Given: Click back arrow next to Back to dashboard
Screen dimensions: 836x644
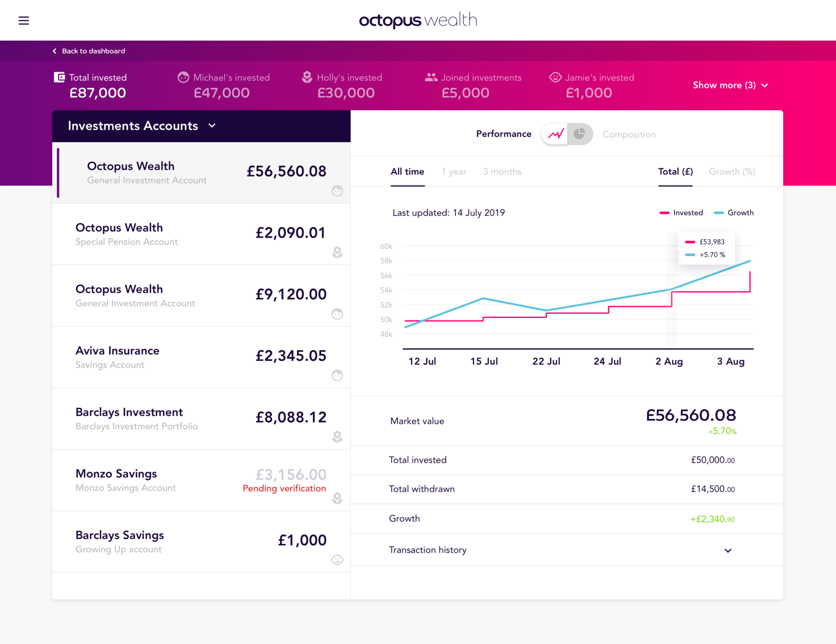Looking at the screenshot, I should click(54, 51).
